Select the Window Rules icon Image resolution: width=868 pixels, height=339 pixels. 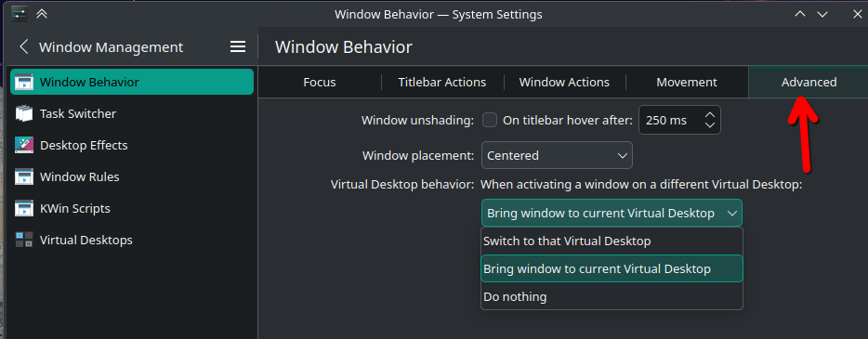click(x=24, y=177)
